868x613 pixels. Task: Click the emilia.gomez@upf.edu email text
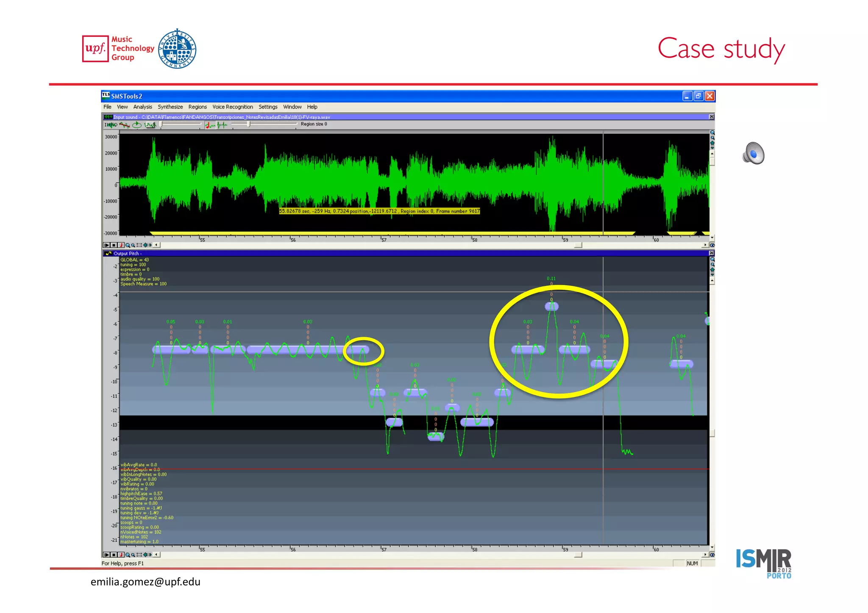145,582
